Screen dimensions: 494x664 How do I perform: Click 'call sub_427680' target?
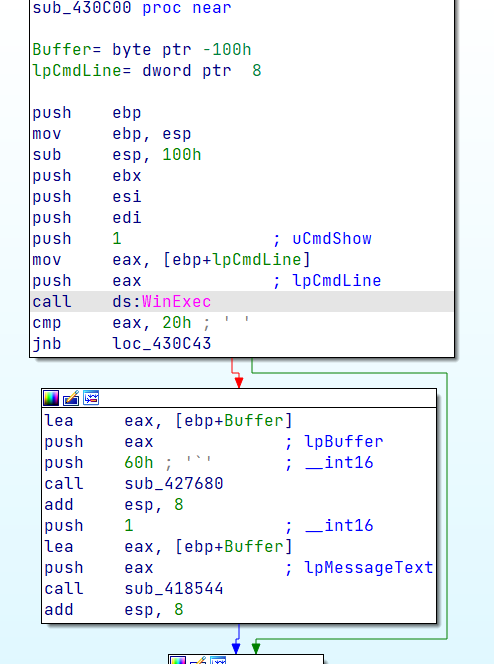[x=174, y=484]
